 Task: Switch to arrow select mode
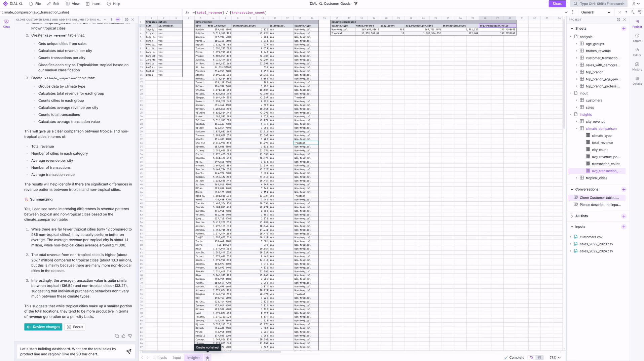(532, 357)
